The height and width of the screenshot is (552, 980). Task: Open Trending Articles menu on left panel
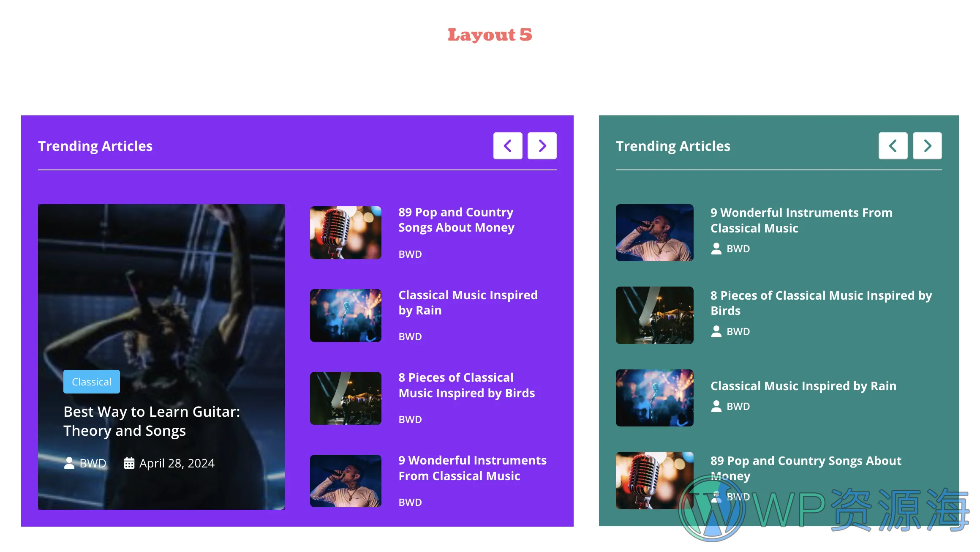point(95,145)
